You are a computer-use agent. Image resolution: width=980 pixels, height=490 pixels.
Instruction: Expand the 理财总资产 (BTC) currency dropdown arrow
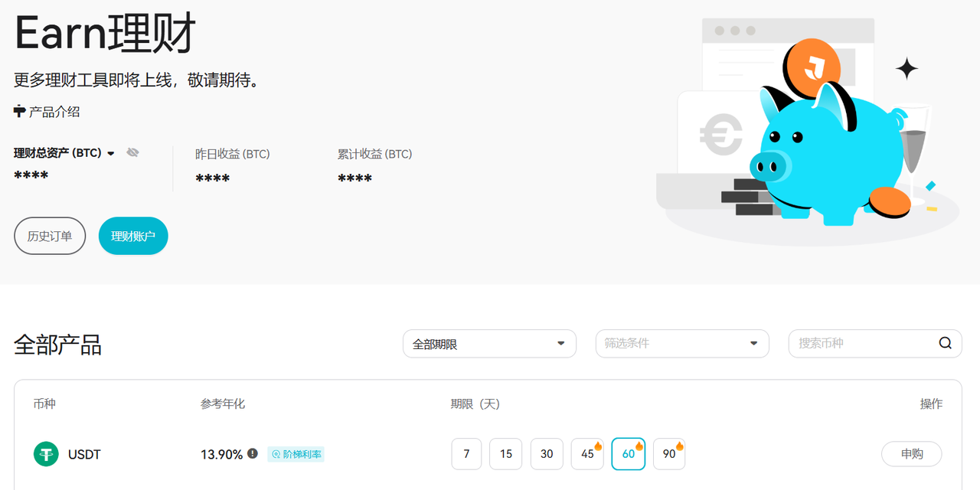(x=110, y=154)
